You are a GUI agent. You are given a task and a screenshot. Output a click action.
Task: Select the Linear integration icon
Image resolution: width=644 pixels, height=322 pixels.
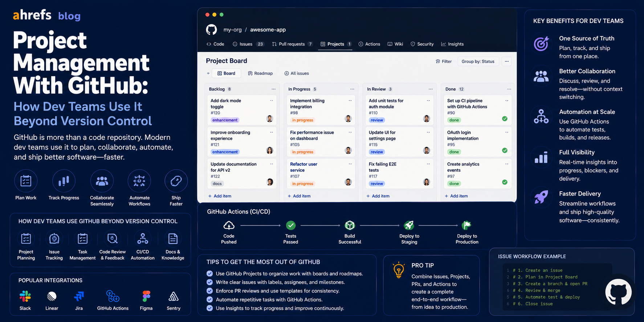tap(52, 297)
